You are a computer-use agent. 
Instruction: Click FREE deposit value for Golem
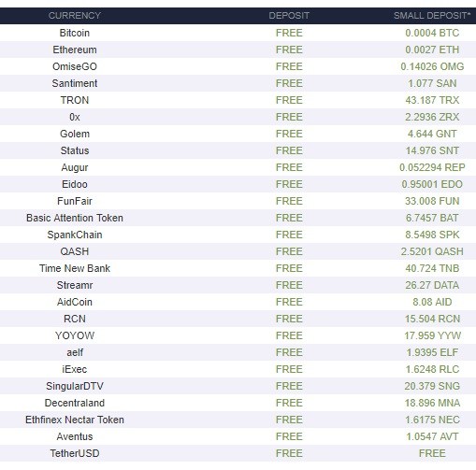coord(289,134)
